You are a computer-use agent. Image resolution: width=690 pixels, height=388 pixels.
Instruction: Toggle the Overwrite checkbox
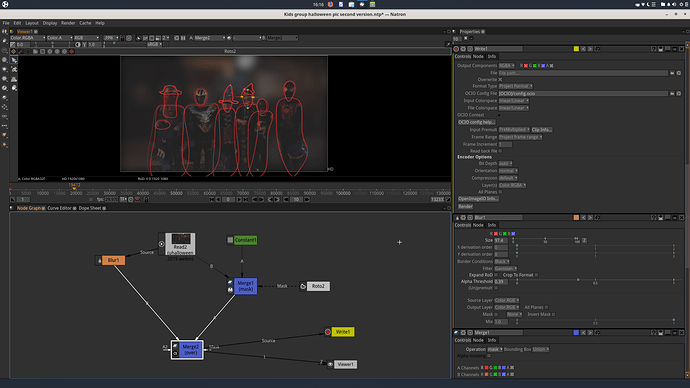tap(500, 80)
